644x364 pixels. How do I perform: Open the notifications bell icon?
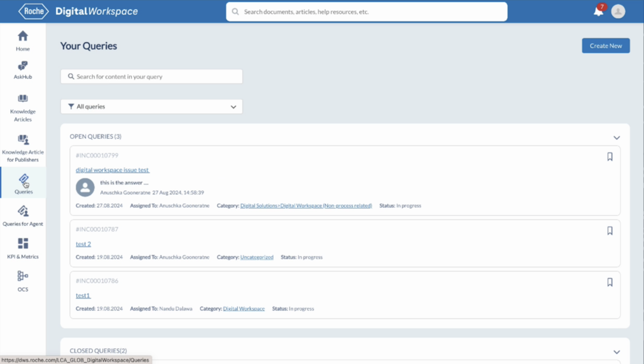coord(598,11)
